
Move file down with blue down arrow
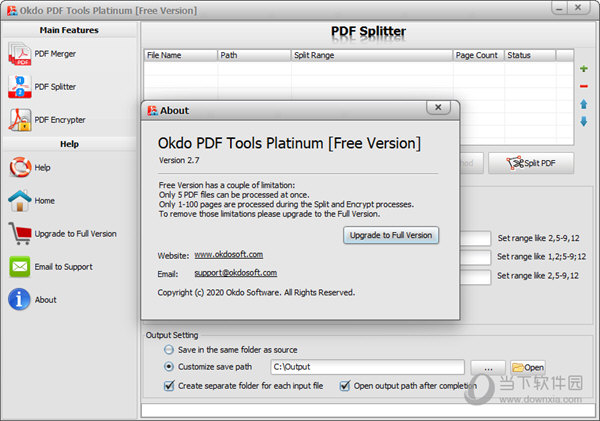click(x=584, y=122)
